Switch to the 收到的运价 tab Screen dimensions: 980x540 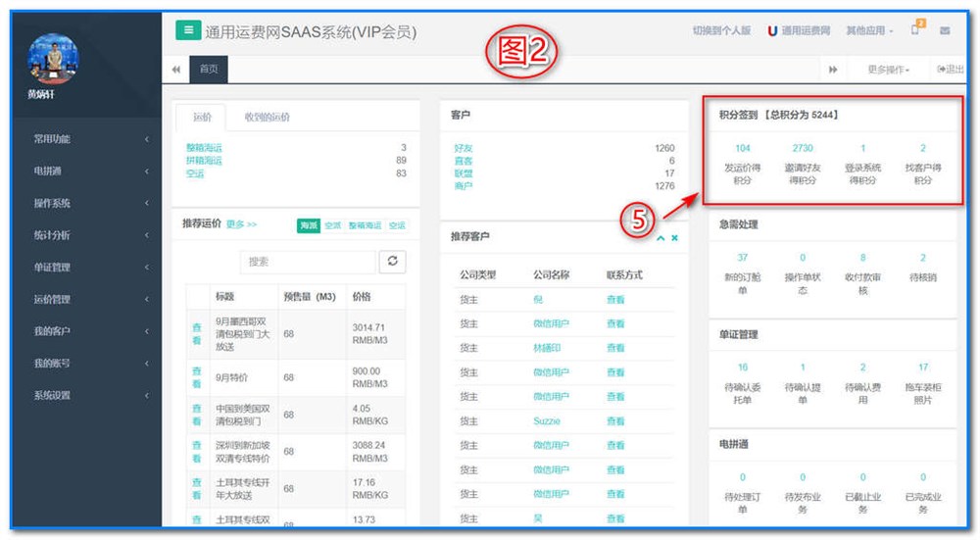267,117
